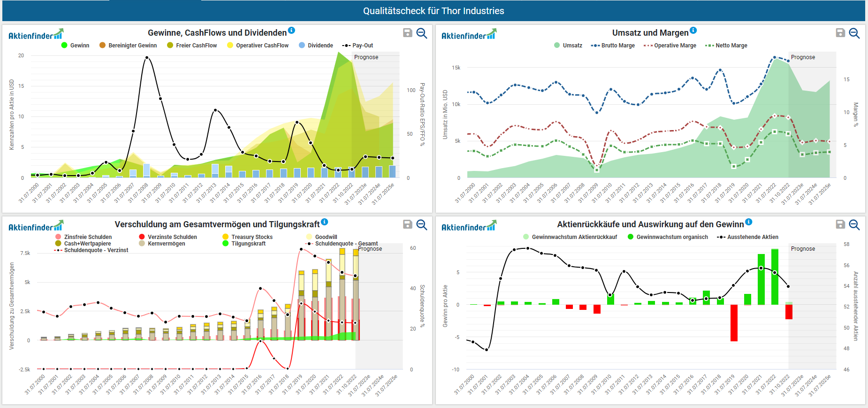Hide the Operativer CashFlow series

tap(258, 46)
